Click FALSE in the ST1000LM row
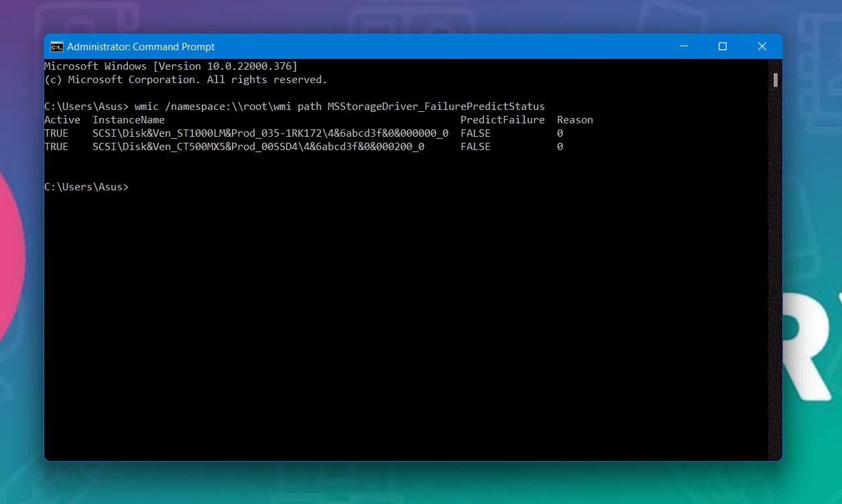This screenshot has height=504, width=842. click(x=475, y=133)
